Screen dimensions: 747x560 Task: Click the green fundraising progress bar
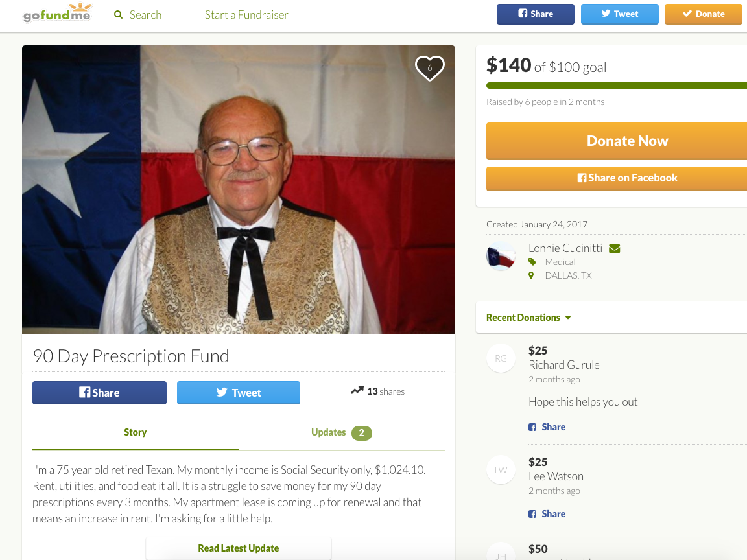tap(617, 86)
